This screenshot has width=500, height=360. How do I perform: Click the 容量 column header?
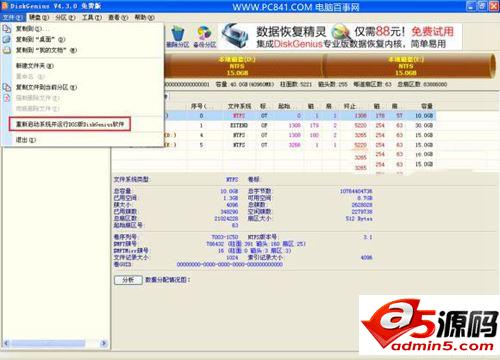427,106
